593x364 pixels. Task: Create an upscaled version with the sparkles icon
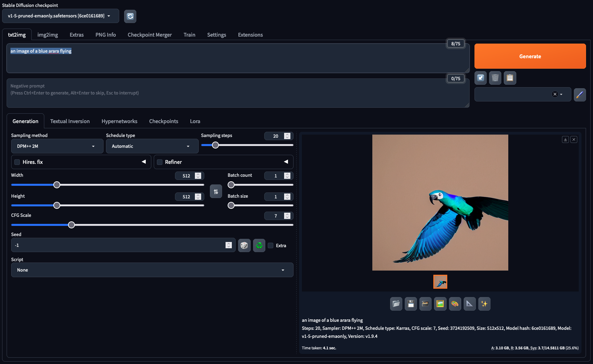pyautogui.click(x=484, y=304)
